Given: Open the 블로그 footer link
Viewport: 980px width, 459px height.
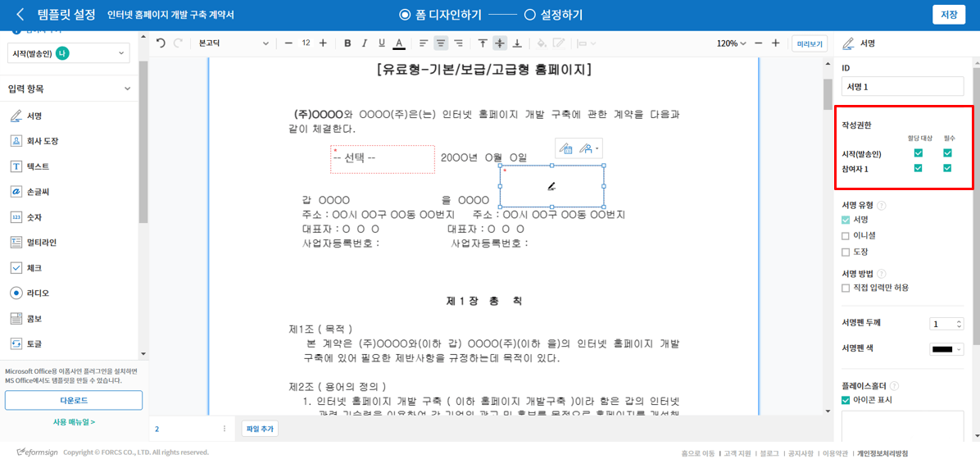Looking at the screenshot, I should pos(769,452).
